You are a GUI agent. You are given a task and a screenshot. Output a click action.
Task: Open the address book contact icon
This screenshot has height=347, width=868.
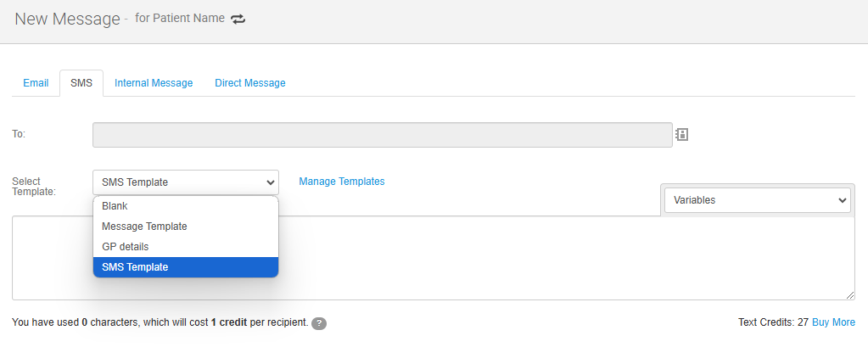point(681,134)
